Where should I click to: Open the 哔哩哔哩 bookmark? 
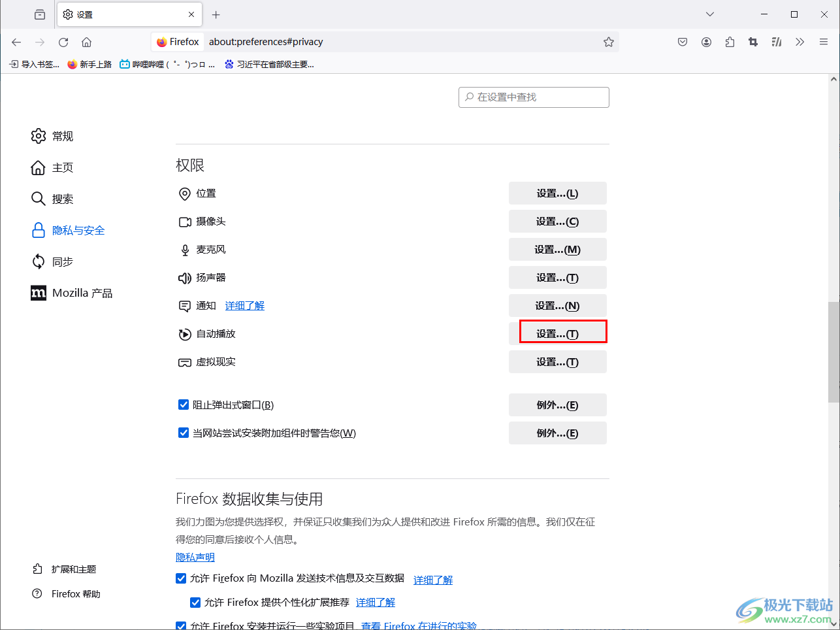pyautogui.click(x=167, y=64)
